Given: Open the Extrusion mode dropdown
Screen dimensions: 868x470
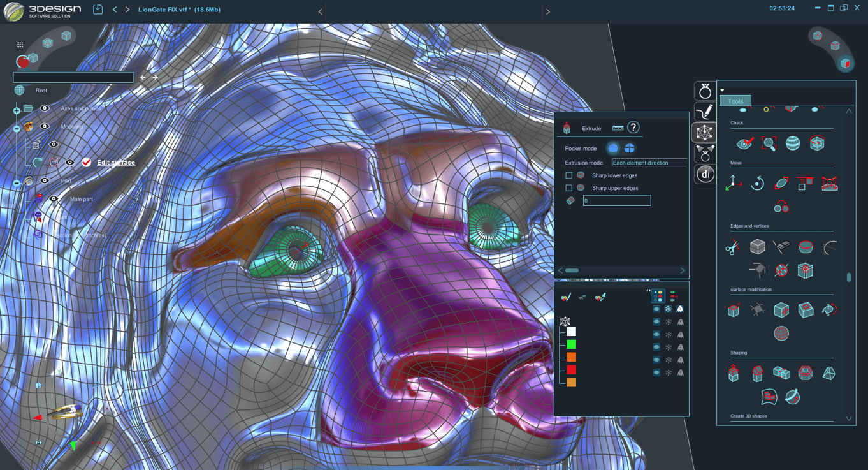Looking at the screenshot, I should [648, 163].
